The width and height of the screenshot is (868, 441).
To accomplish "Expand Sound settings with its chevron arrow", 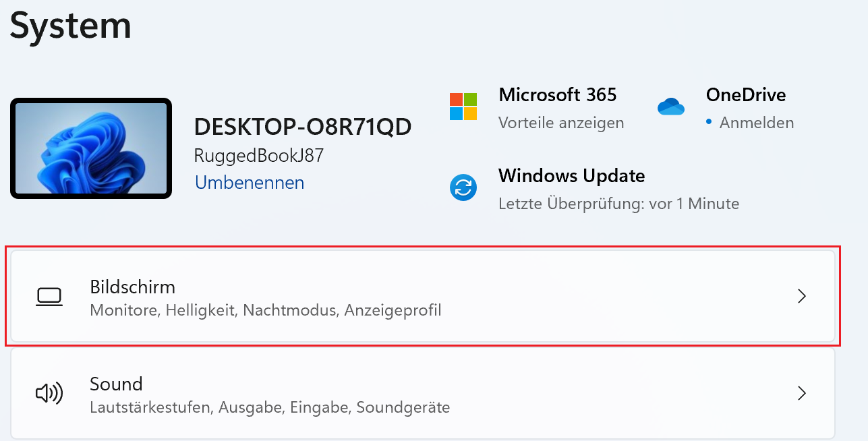I will pos(802,394).
